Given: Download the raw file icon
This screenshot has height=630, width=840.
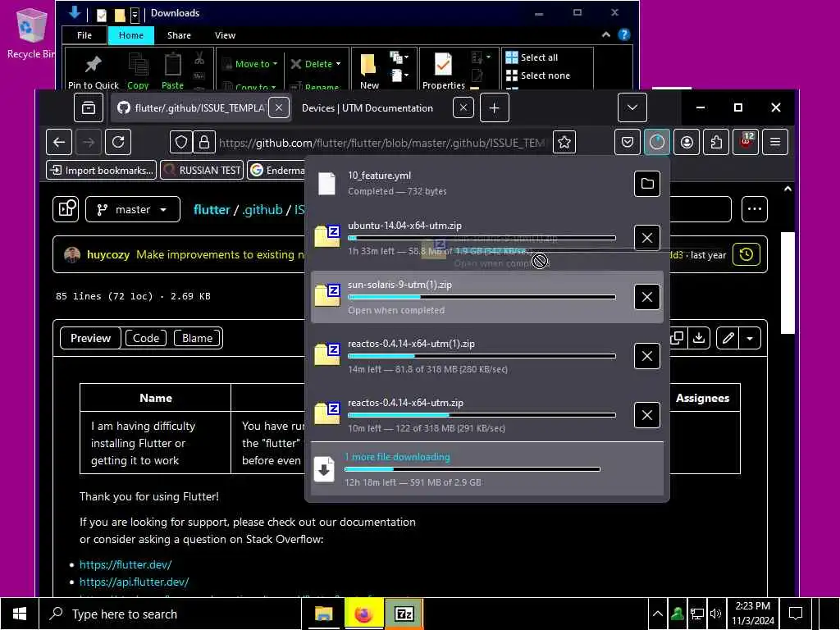Looking at the screenshot, I should (x=699, y=338).
